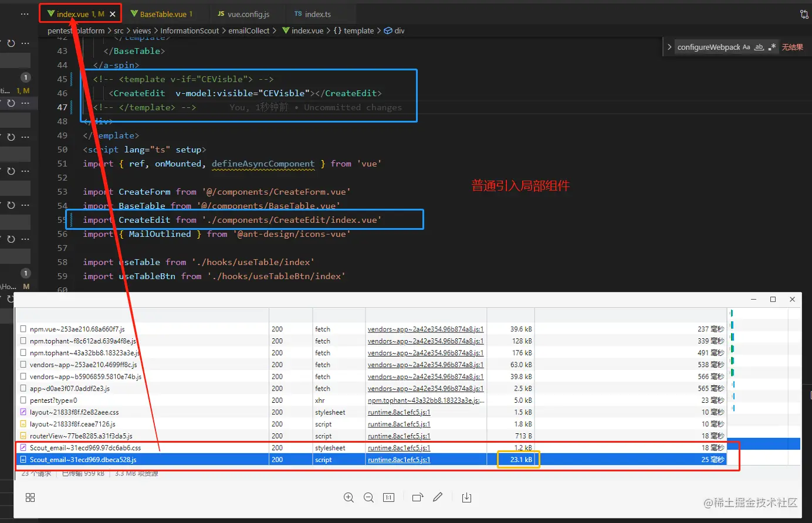Open runtime initiator link of layout css row
812x523 pixels.
click(399, 412)
